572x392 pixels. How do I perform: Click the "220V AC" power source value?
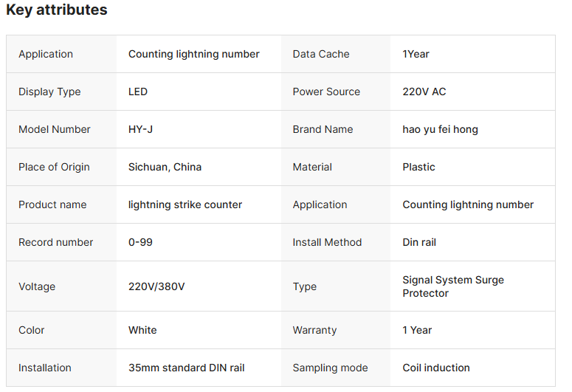(424, 92)
